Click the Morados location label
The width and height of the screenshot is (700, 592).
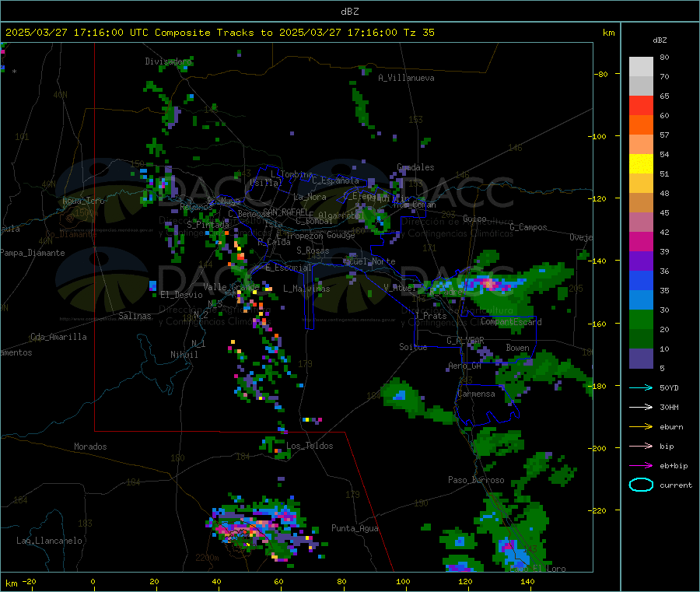(90, 447)
